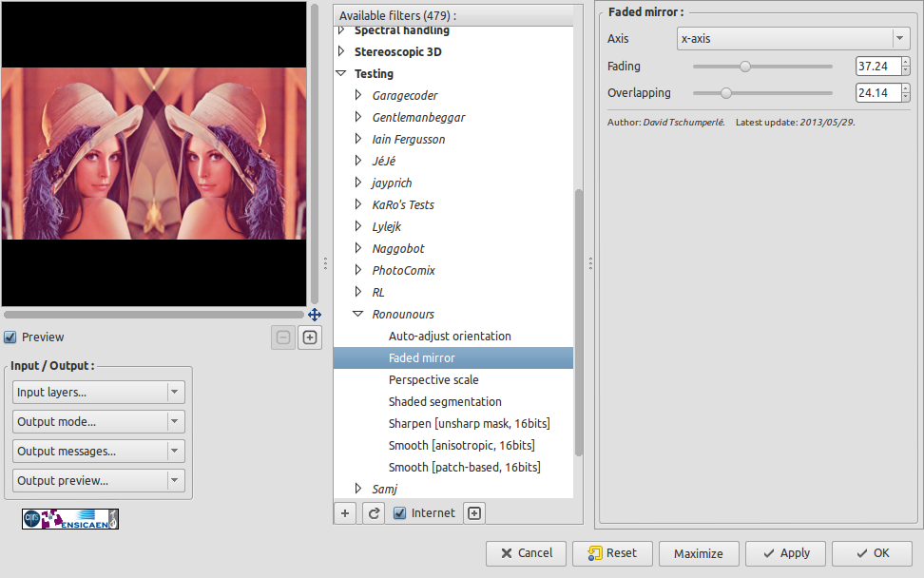This screenshot has height=578, width=924.
Task: Reset the filter parameters
Action: tap(612, 554)
